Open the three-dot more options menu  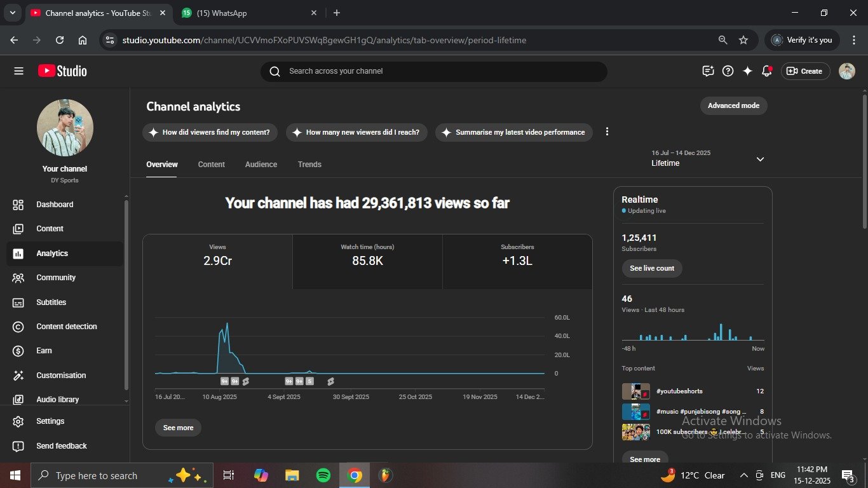coord(607,132)
